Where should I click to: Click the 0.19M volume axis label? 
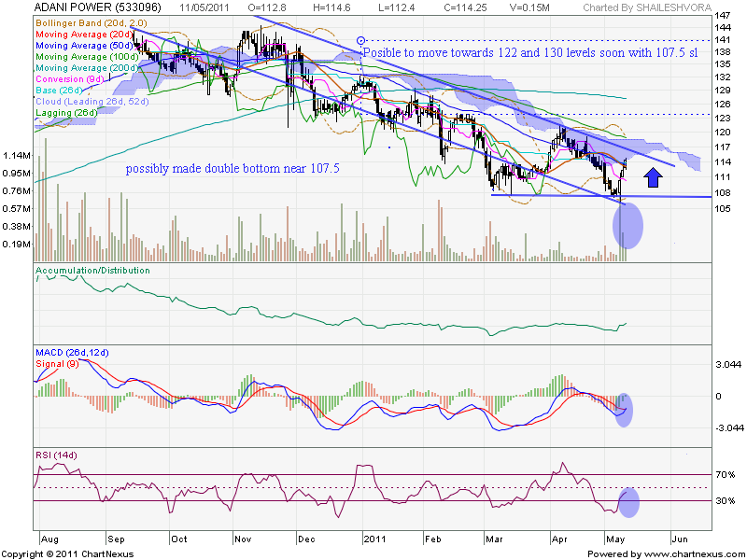click(x=17, y=245)
